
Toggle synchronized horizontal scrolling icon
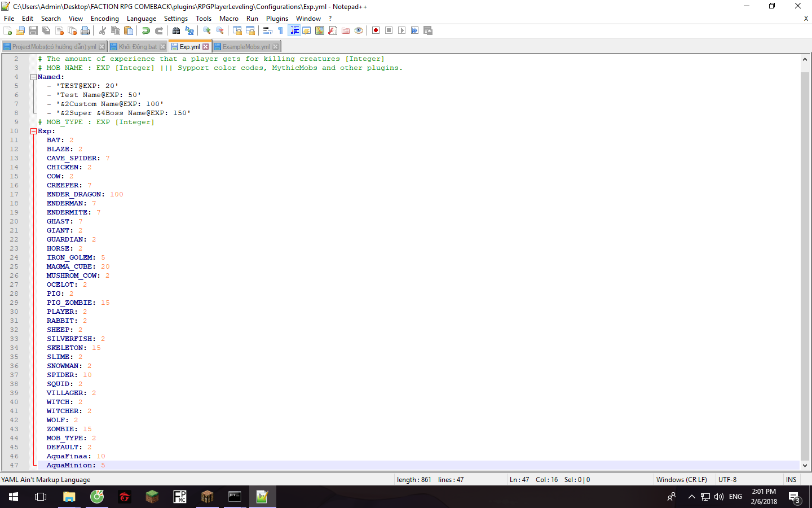pyautogui.click(x=250, y=30)
